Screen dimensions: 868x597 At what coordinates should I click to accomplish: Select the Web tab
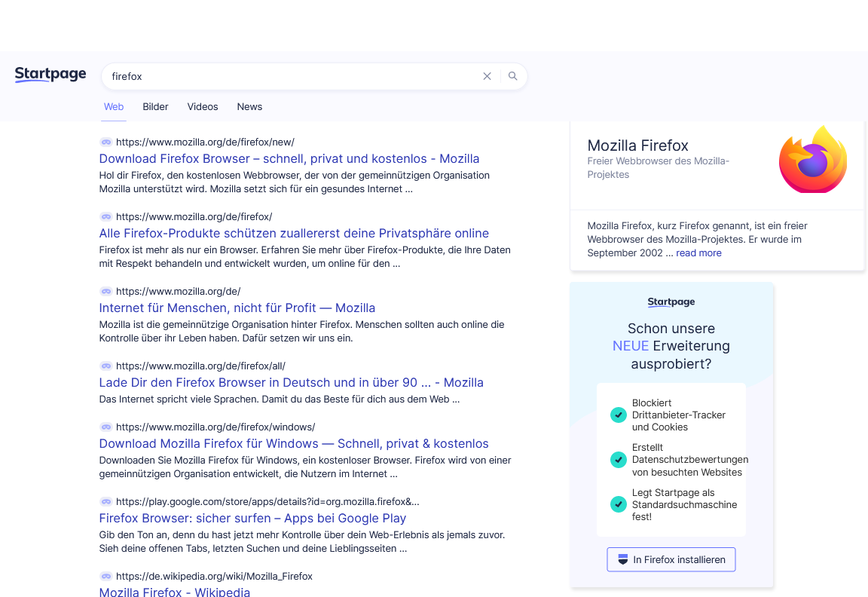[114, 106]
